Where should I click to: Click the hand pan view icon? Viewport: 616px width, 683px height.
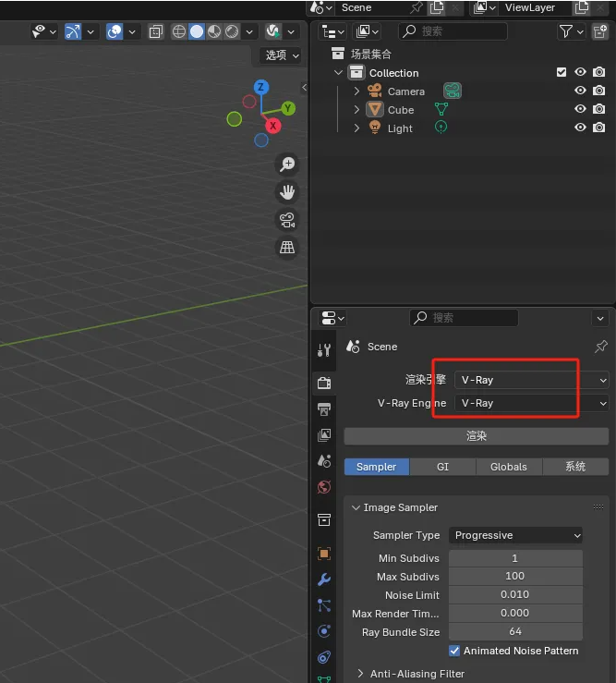tap(287, 192)
